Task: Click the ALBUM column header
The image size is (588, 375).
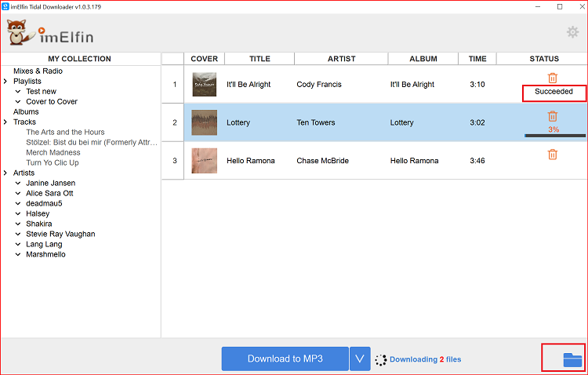Action: [423, 59]
